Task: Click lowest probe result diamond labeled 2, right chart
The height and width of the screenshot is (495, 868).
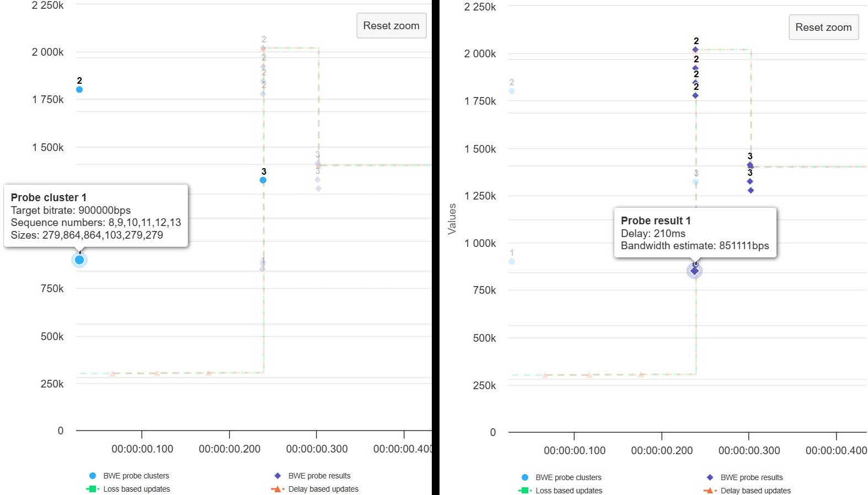Action: tap(695, 95)
